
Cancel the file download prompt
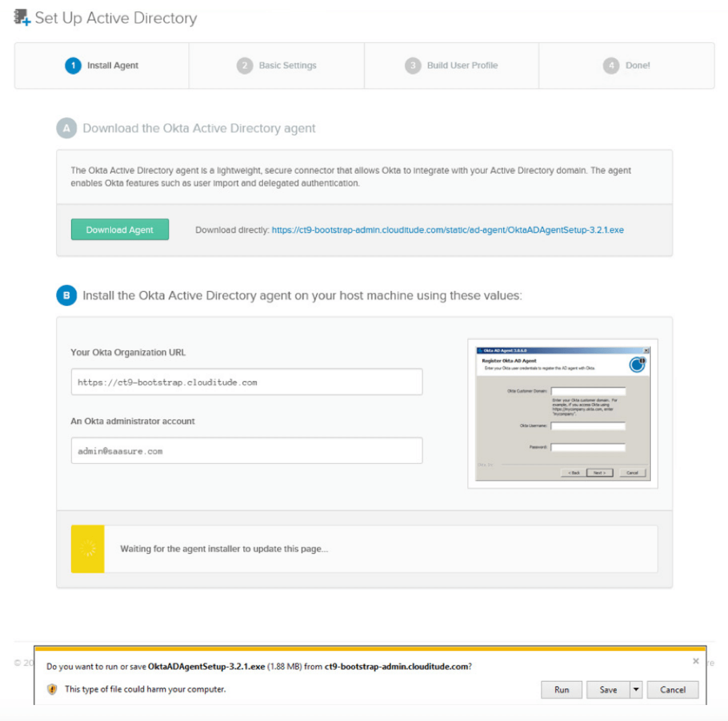(673, 690)
